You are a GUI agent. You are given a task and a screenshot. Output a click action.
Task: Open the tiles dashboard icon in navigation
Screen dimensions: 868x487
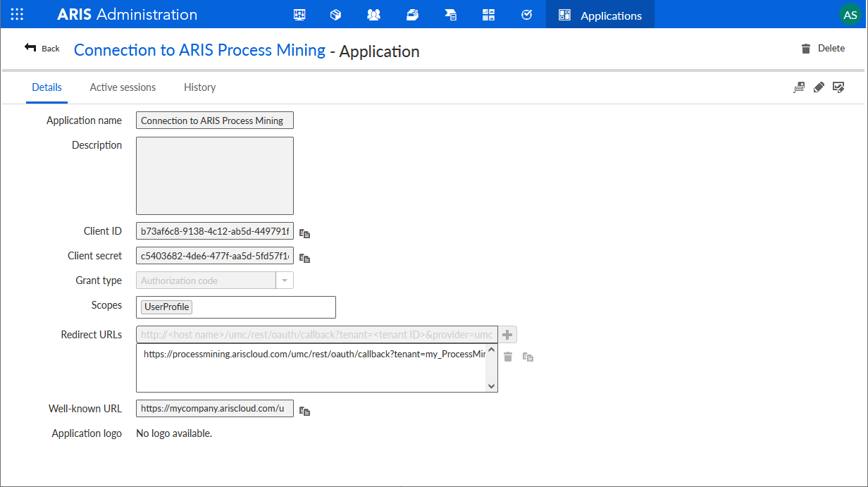(x=488, y=15)
